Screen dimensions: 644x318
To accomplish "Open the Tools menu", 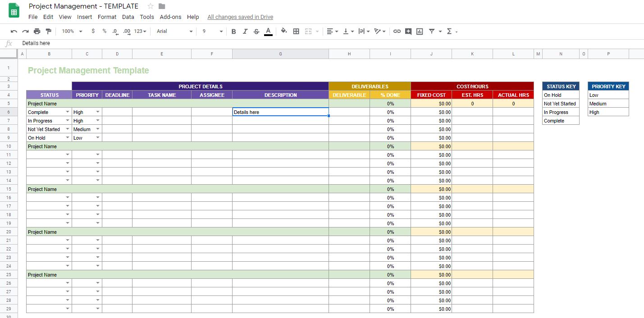I will (x=147, y=17).
